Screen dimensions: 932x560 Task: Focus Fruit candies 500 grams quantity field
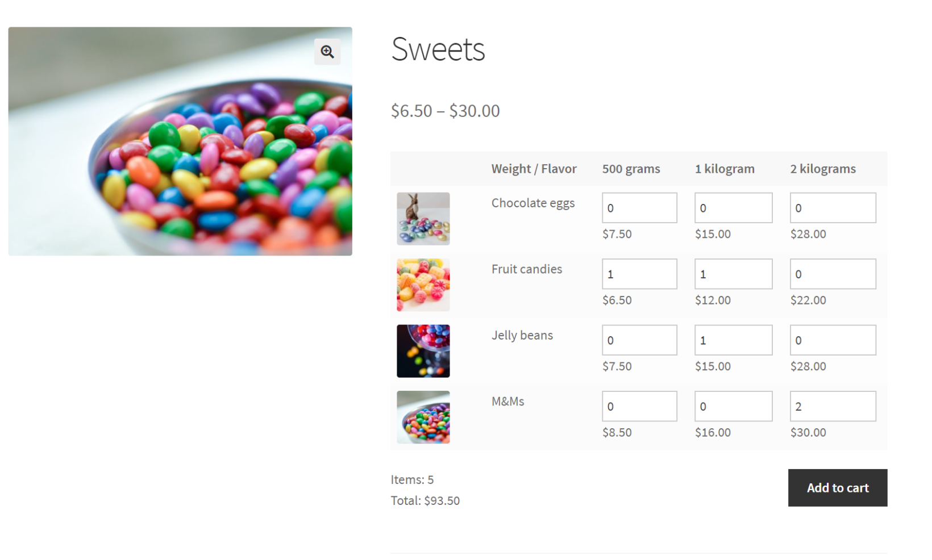tap(639, 274)
